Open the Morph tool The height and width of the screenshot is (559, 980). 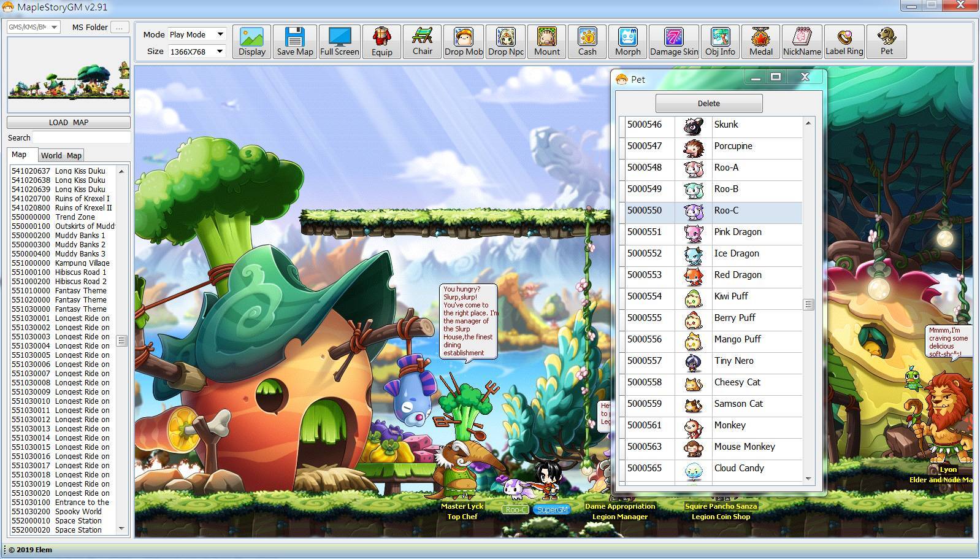tap(627, 42)
